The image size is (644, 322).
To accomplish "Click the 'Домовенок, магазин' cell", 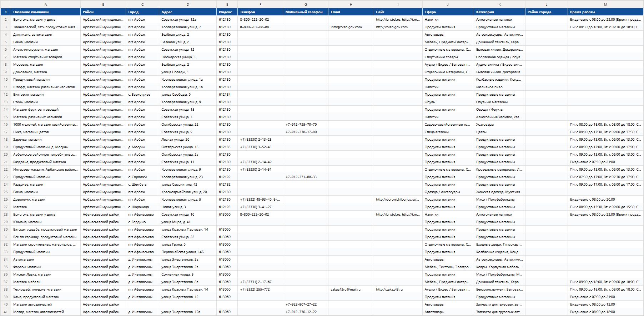I will [46, 72].
